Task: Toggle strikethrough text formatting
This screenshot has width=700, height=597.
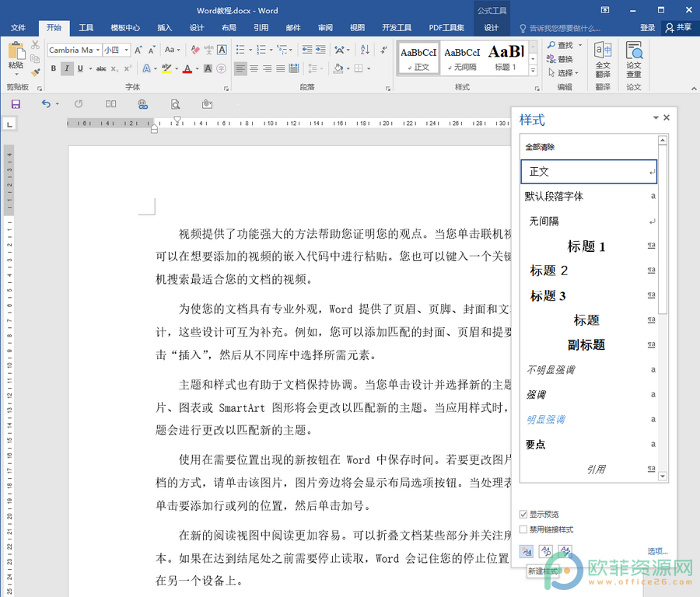Action: coord(101,68)
